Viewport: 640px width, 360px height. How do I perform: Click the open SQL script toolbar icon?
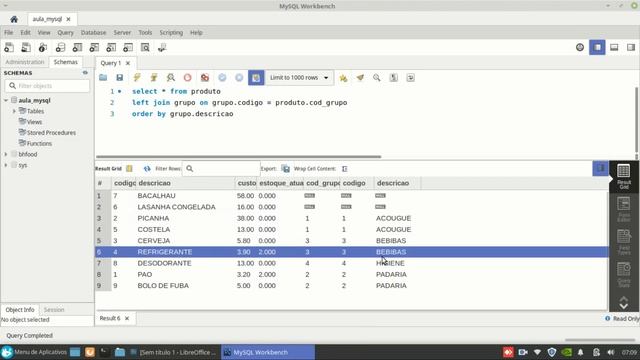point(26,47)
